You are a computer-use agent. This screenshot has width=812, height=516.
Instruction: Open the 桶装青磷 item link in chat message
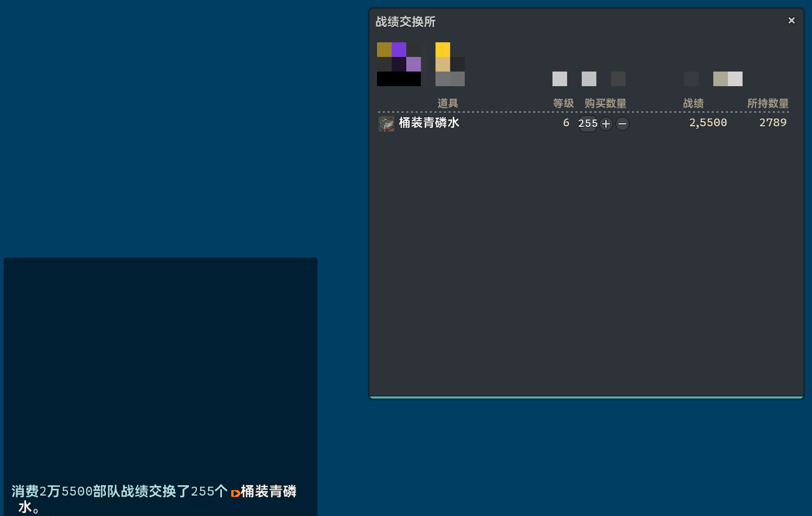[x=268, y=491]
